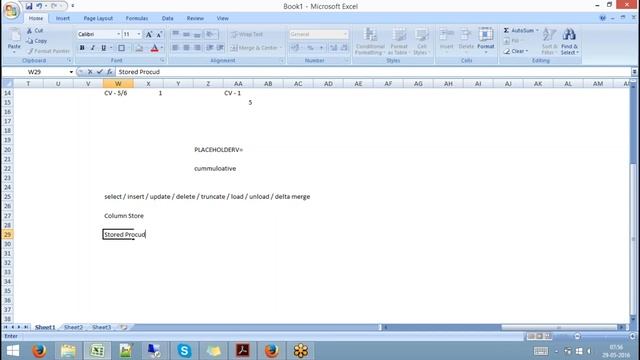The image size is (640, 360).
Task: Increase font size with Grow Font
Action: (x=149, y=34)
